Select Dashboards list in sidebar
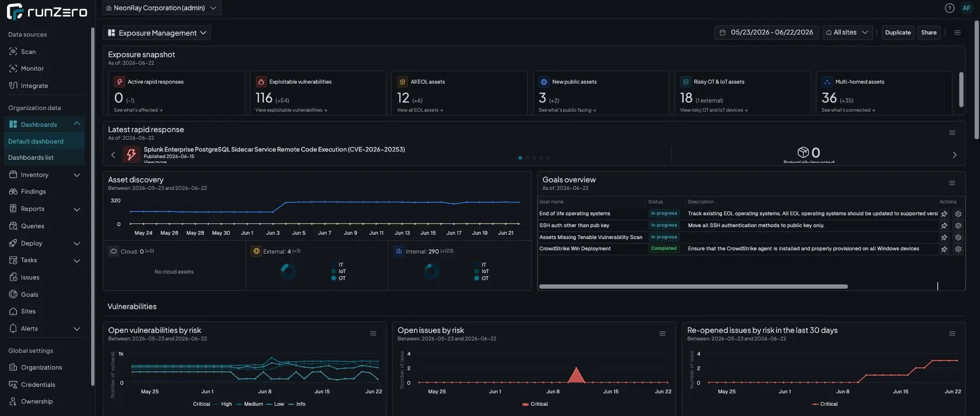Image resolution: width=980 pixels, height=416 pixels. pyautogui.click(x=44, y=158)
